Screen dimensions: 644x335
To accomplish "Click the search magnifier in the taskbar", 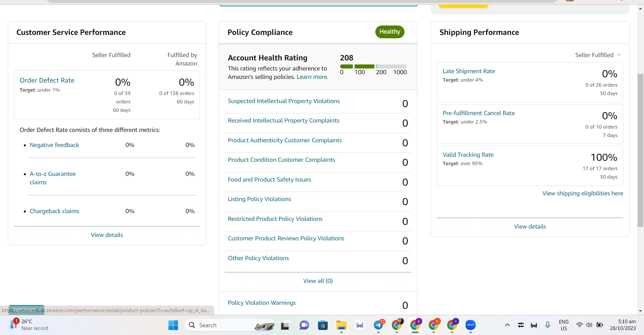I will [192, 325].
